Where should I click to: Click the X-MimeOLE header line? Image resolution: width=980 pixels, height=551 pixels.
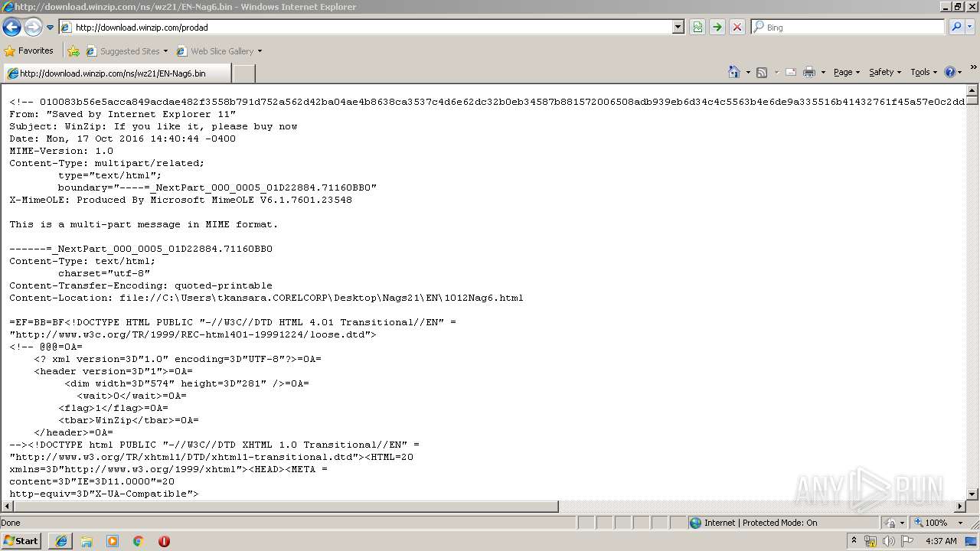click(181, 200)
